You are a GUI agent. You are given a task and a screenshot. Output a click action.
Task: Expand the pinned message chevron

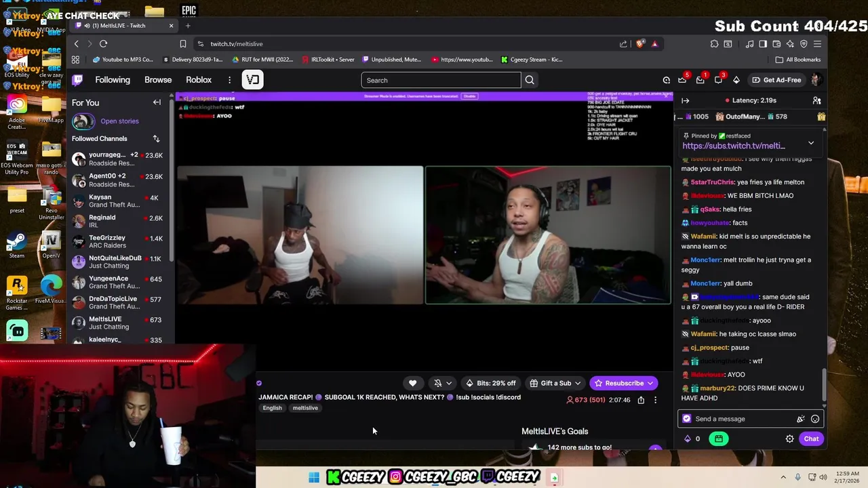tap(811, 143)
